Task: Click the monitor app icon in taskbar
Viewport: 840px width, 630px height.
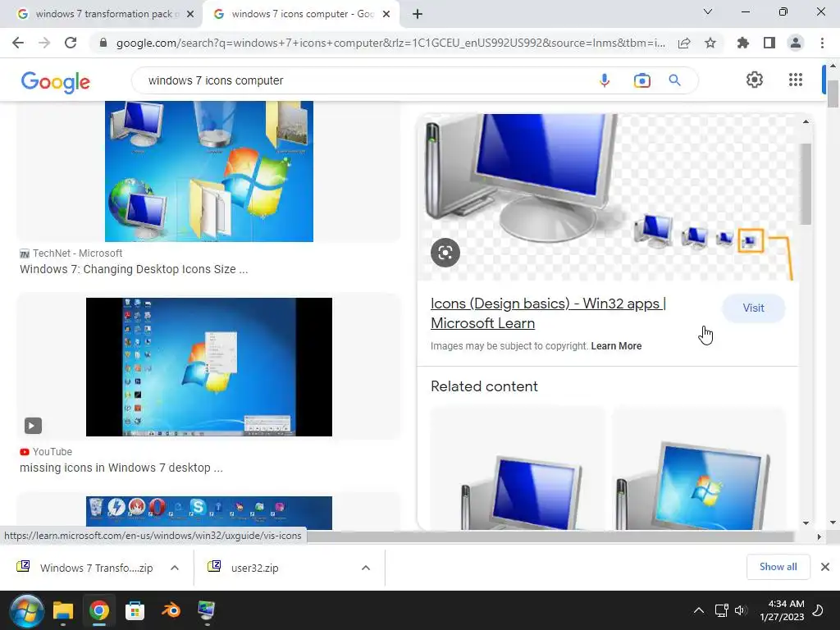Action: pos(207,610)
